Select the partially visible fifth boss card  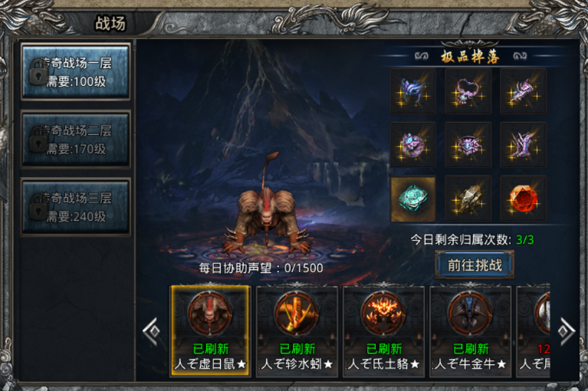[x=534, y=331]
